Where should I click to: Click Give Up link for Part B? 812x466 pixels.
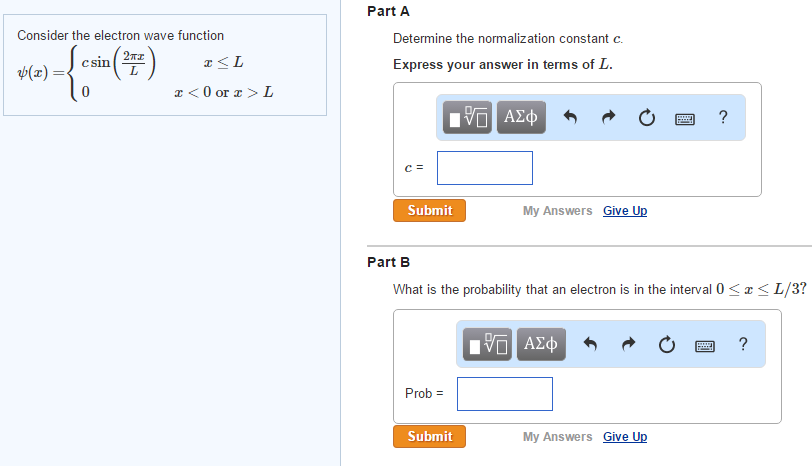tap(625, 437)
